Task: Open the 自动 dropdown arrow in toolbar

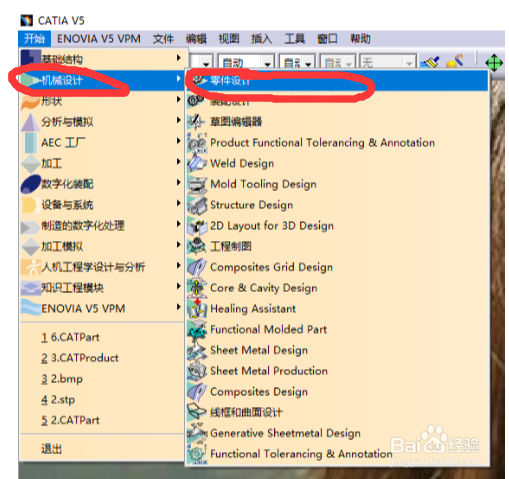Action: tap(267, 63)
